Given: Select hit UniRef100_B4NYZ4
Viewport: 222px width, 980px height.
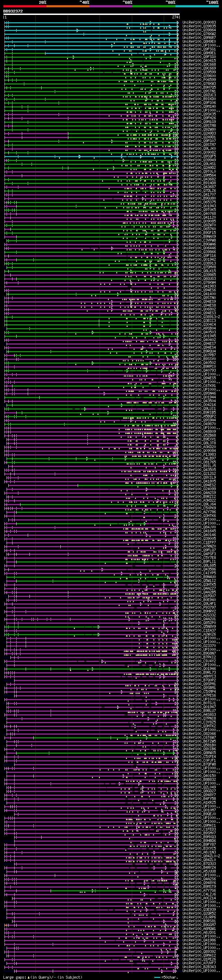Looking at the screenshot, I should (199, 867).
